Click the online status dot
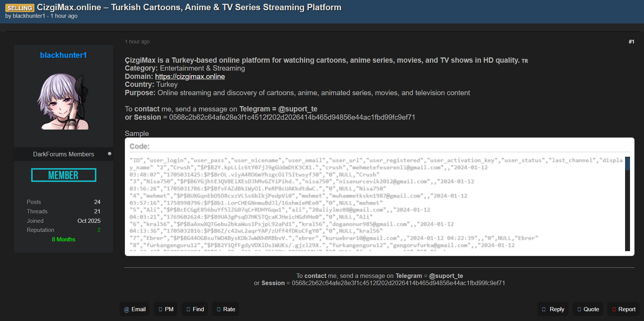 click(x=109, y=154)
